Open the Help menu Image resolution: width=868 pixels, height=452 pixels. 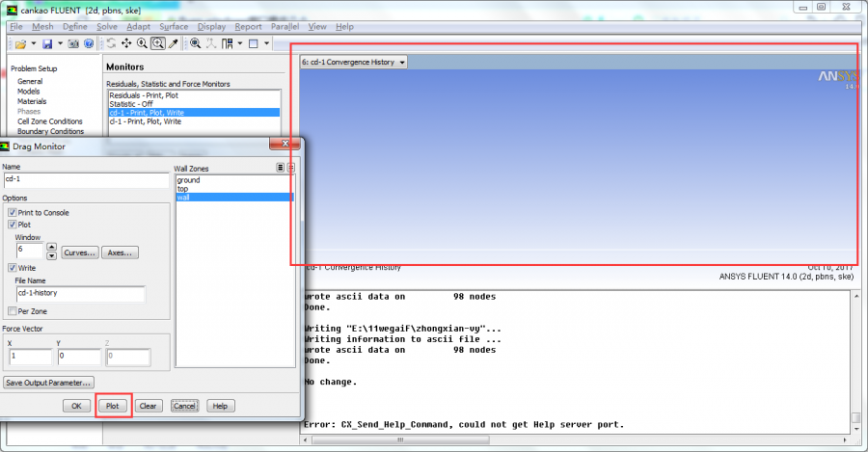[x=344, y=27]
